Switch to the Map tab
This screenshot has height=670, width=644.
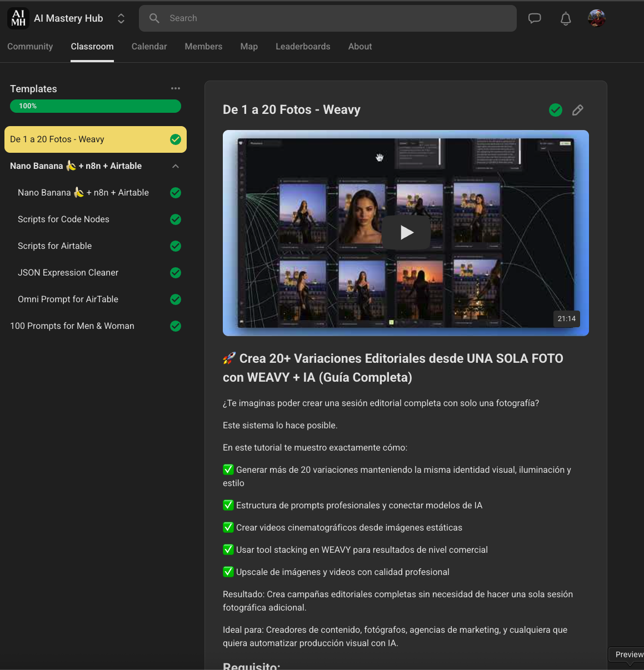pos(249,47)
